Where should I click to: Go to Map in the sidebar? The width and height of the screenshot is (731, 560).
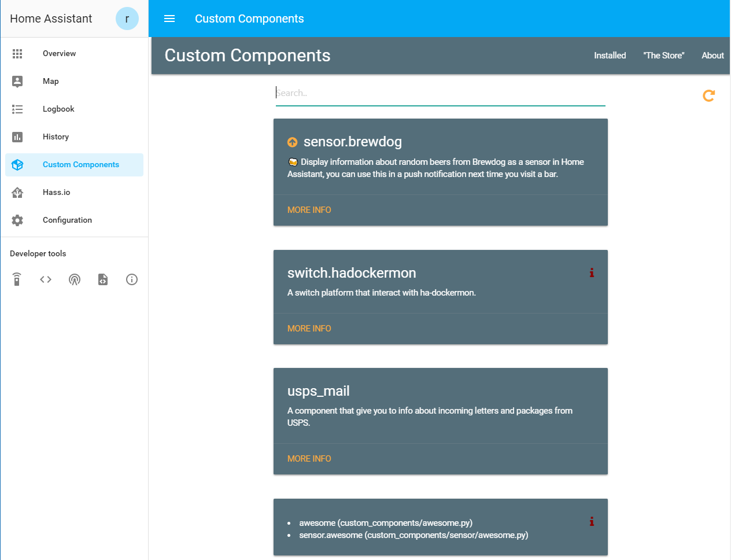(x=74, y=82)
